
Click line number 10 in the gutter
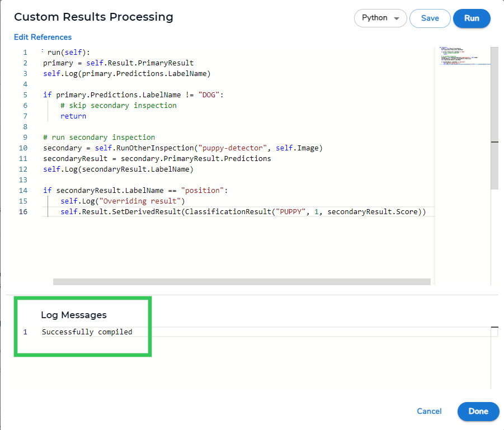point(23,148)
